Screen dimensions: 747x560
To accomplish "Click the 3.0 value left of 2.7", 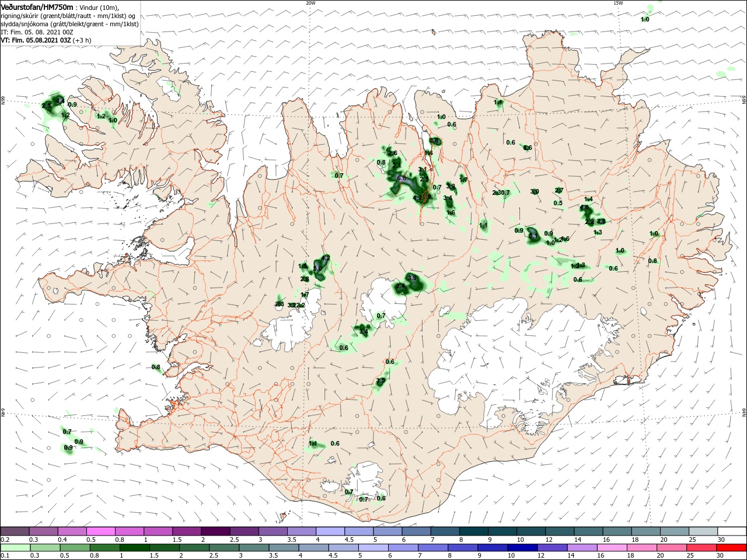I will (535, 192).
